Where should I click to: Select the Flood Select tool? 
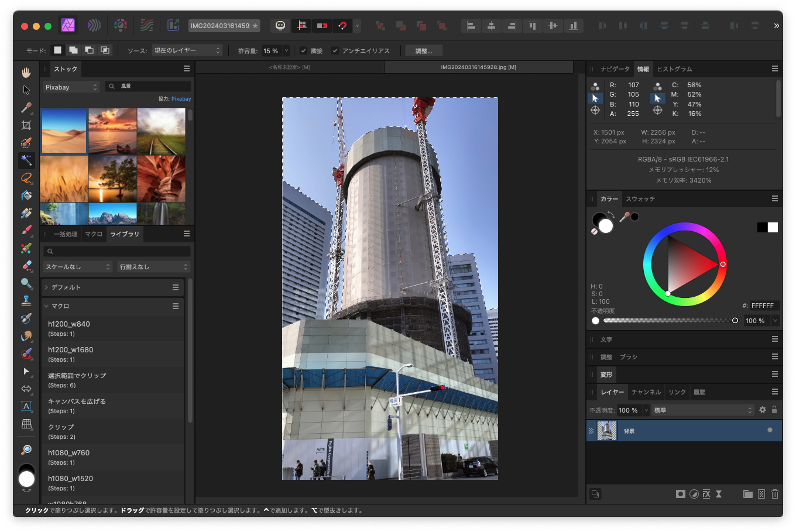[x=26, y=160]
